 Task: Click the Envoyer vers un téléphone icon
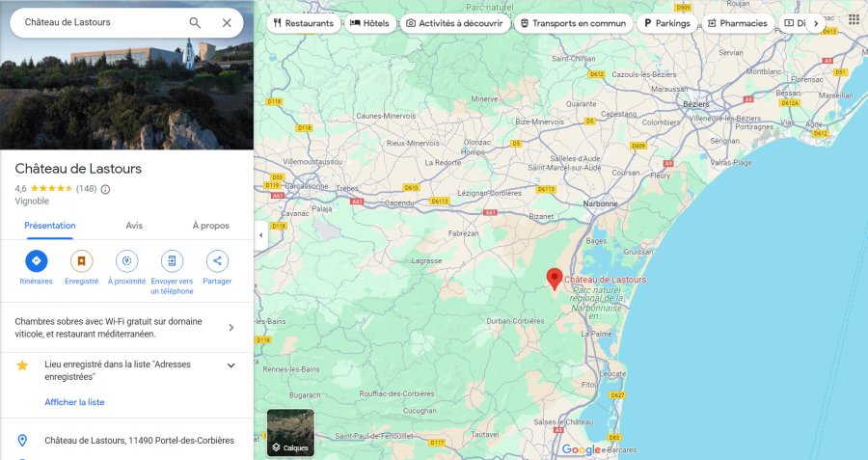coord(172,261)
